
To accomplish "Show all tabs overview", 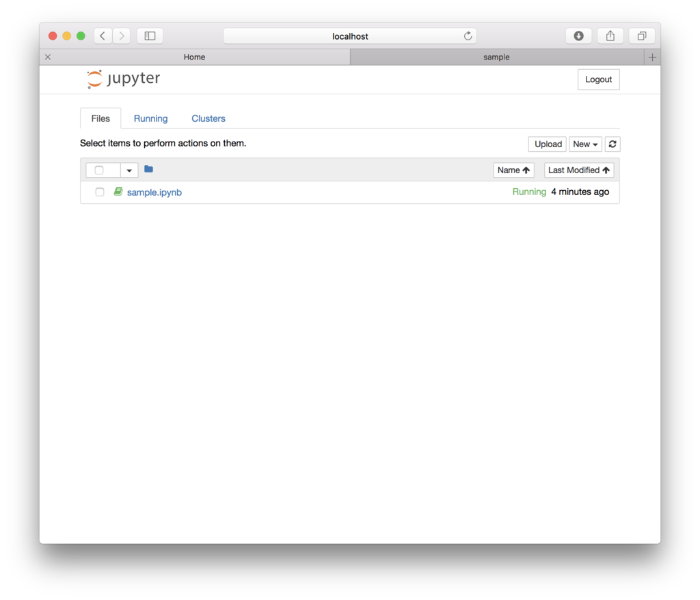I will 641,36.
